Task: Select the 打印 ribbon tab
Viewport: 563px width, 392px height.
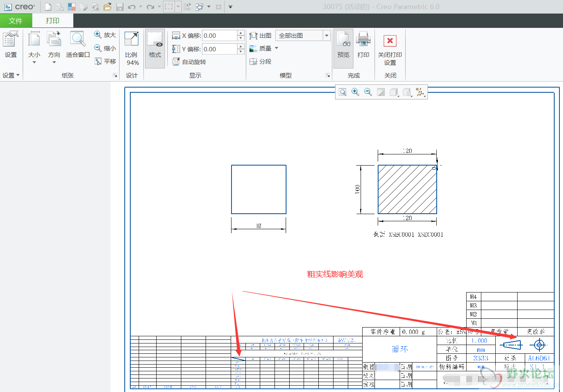Action: (53, 21)
